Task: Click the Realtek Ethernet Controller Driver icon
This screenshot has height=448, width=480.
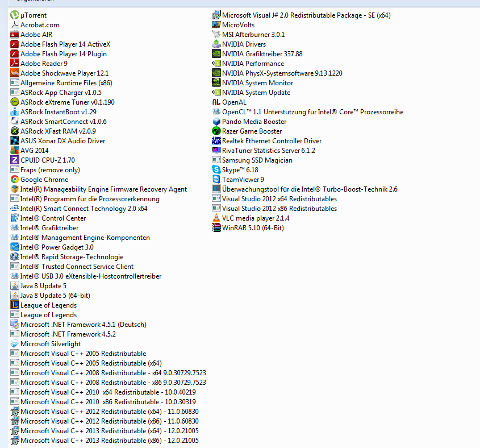Action: (x=216, y=141)
